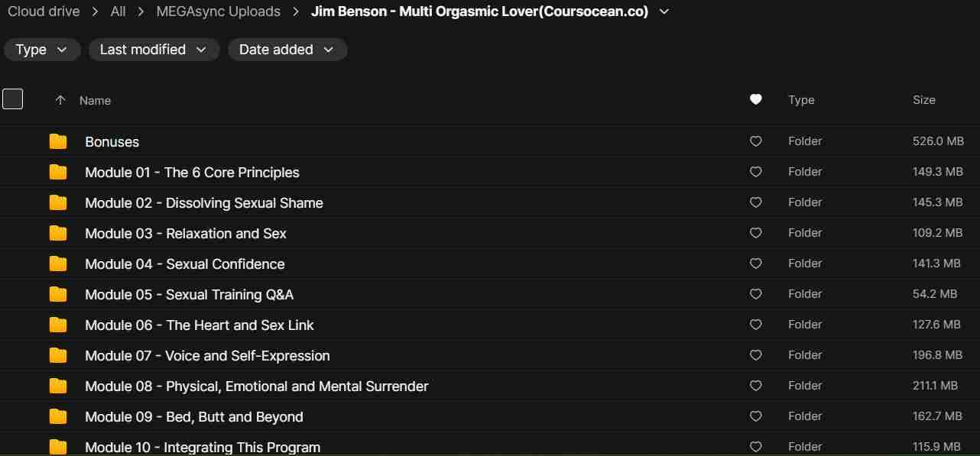Click the Bonuses folder icon

coord(58,141)
